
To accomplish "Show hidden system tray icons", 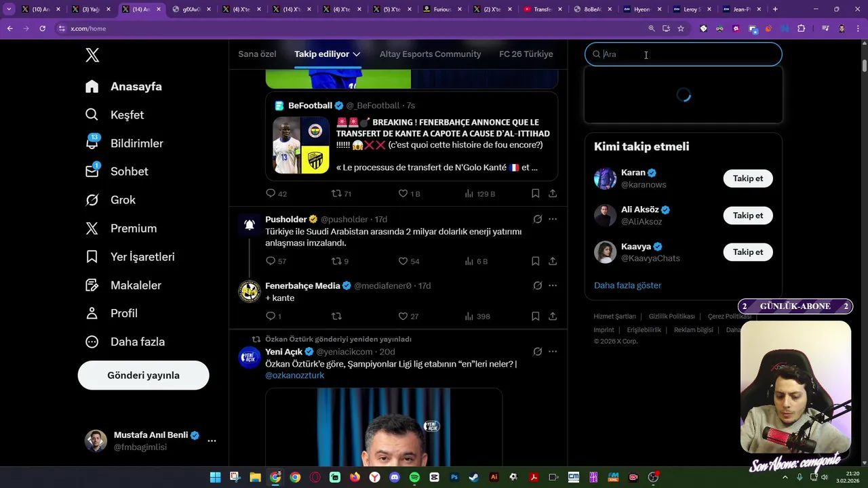I will point(785,477).
